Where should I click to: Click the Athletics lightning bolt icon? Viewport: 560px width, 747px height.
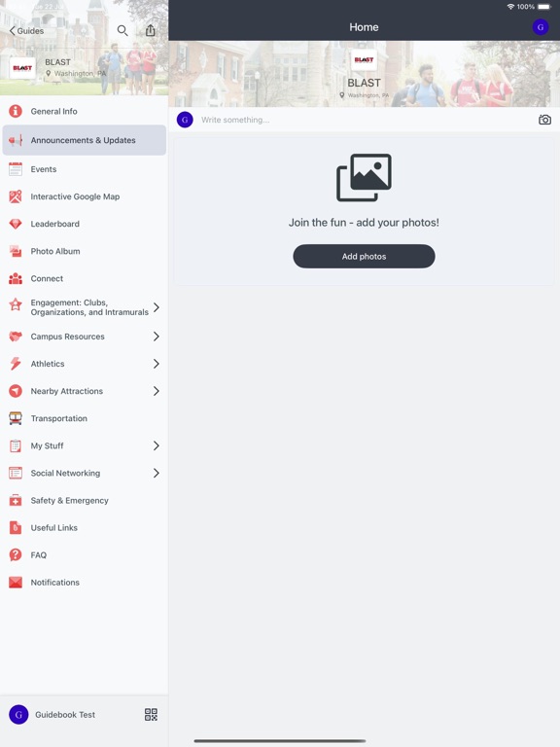pyautogui.click(x=16, y=364)
